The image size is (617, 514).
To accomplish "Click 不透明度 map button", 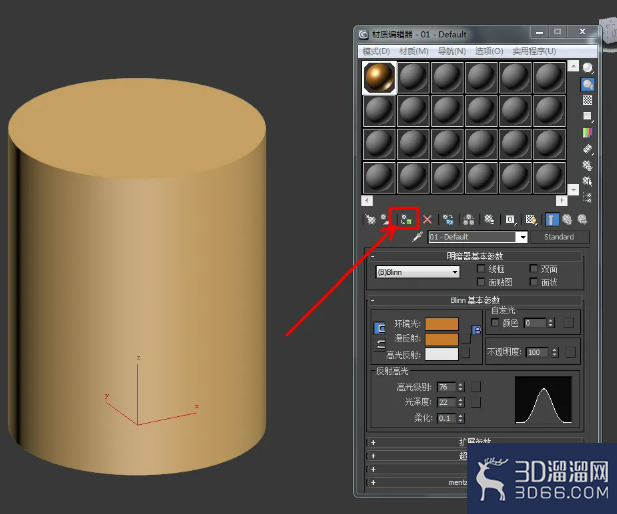I will point(570,352).
